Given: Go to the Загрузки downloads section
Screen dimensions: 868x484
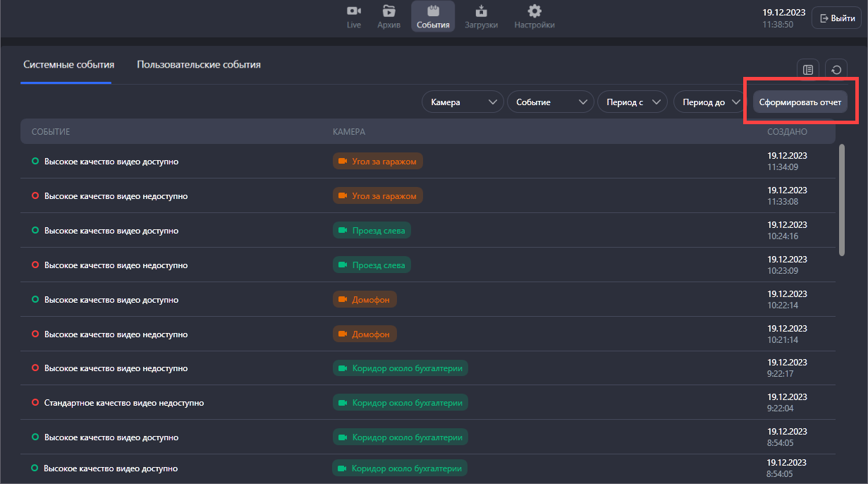Looking at the screenshot, I should [481, 17].
